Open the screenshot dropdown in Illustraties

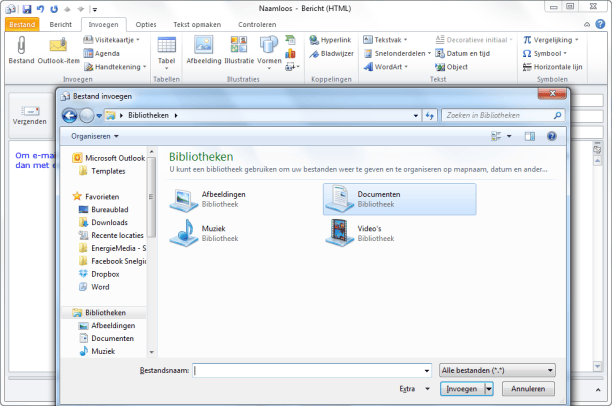(292, 67)
